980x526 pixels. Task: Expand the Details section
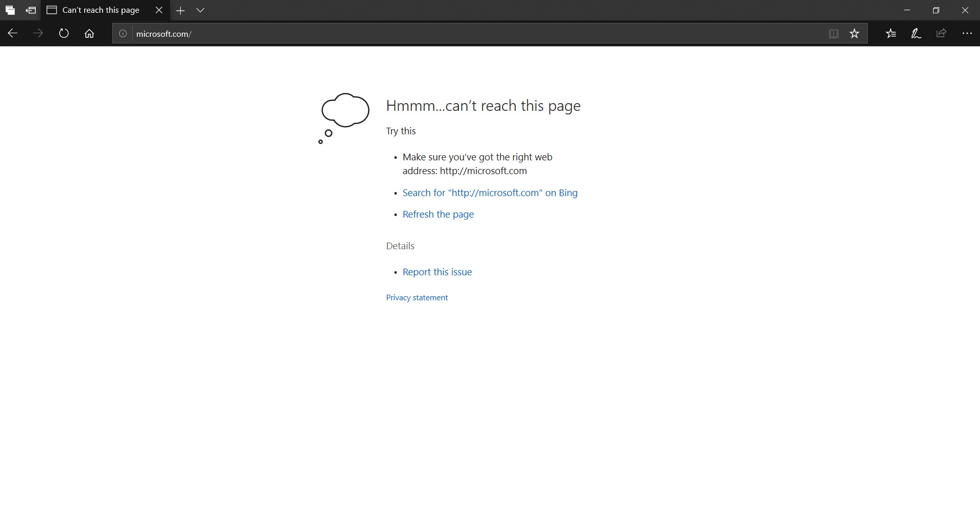[x=400, y=246]
